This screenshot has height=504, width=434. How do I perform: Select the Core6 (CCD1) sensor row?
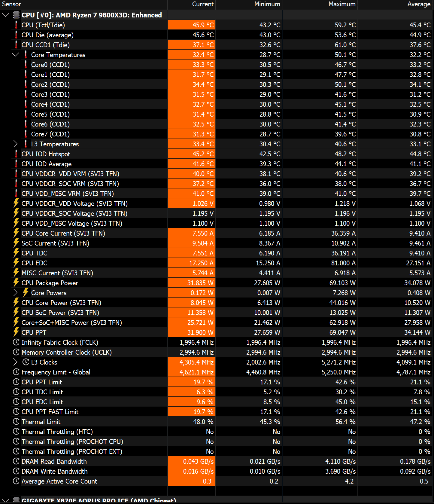(x=217, y=124)
